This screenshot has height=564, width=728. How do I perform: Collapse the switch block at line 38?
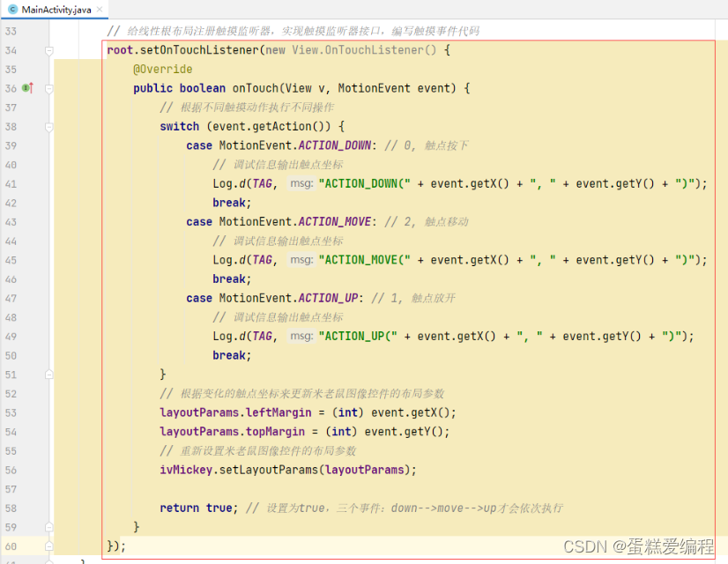49,126
